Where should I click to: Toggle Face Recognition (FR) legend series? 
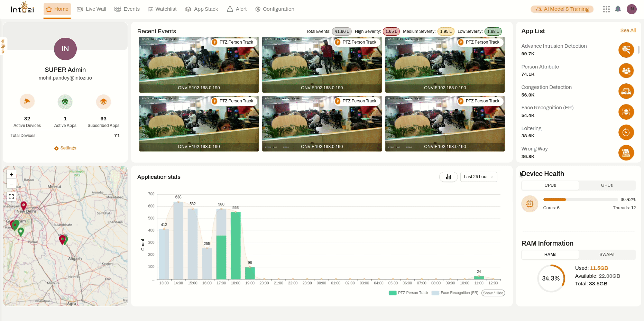(x=455, y=293)
